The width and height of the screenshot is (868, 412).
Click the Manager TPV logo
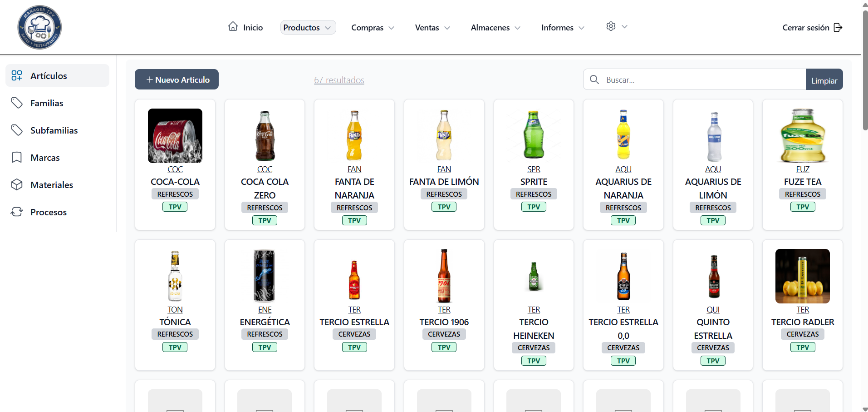point(39,28)
